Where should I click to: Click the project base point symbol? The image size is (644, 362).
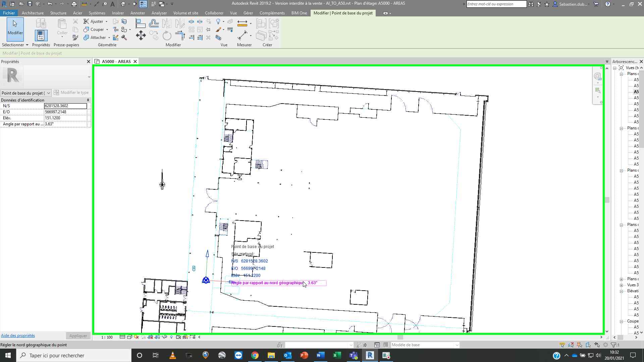(206, 280)
